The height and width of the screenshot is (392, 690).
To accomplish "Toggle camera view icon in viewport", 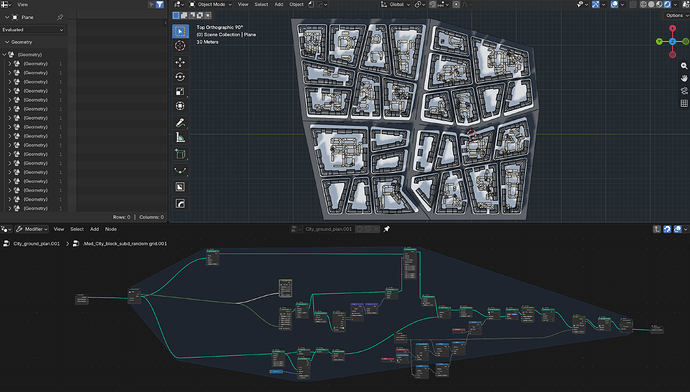I will tap(684, 91).
